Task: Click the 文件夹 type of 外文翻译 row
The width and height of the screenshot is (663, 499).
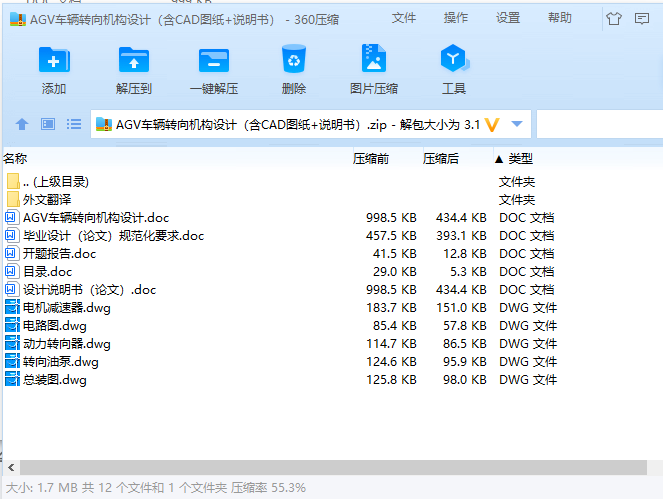Action: pyautogui.click(x=517, y=200)
